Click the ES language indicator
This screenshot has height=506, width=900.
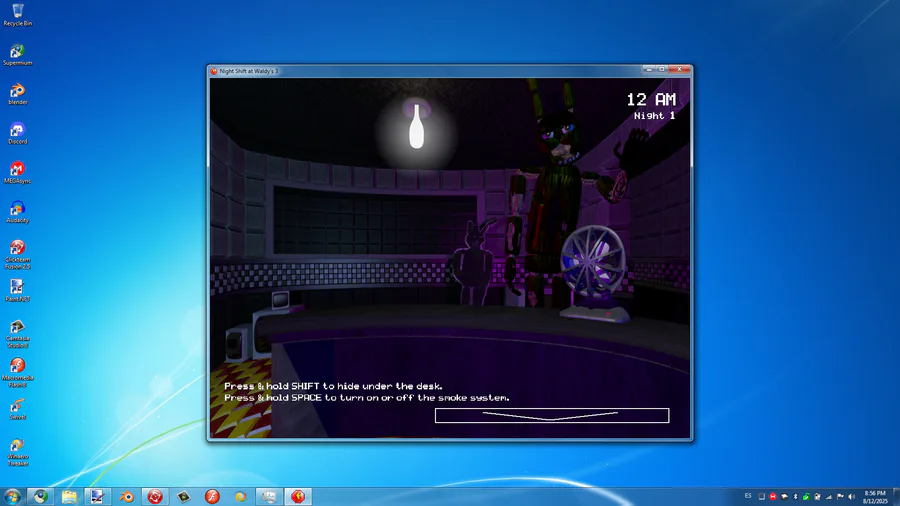[748, 496]
